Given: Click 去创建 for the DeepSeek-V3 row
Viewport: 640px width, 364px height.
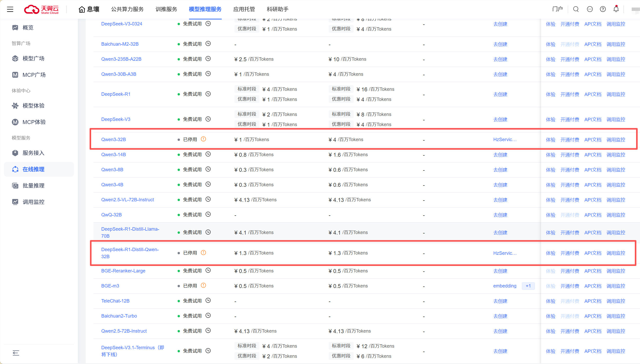Looking at the screenshot, I should click(x=500, y=119).
